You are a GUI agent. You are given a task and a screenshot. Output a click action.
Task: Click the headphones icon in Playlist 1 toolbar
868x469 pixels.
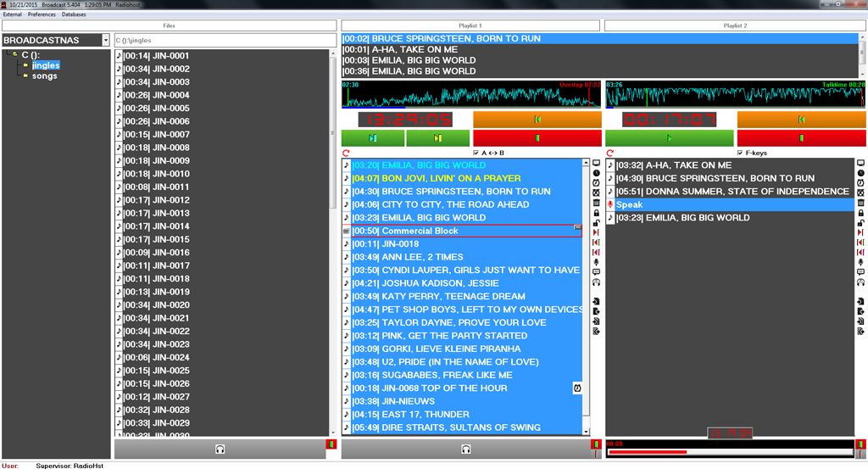596,282
